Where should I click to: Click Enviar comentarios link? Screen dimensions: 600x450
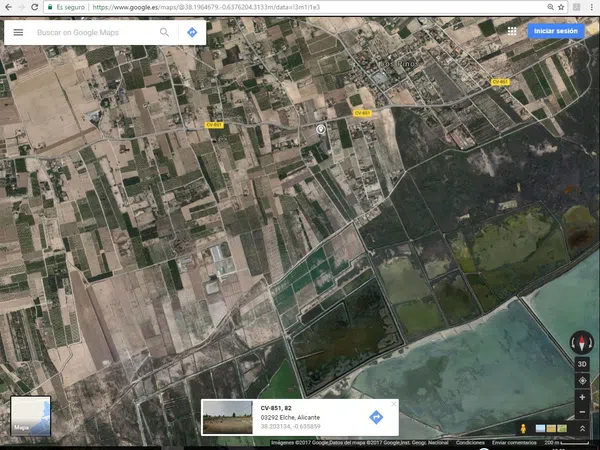pos(512,442)
